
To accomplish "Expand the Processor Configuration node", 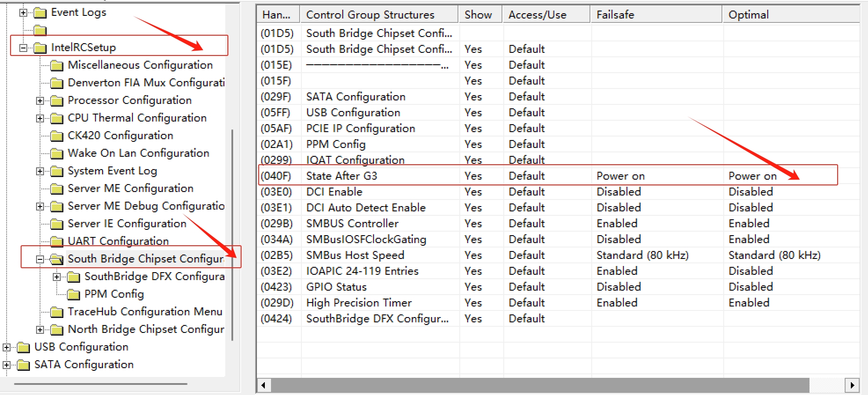I will (x=40, y=101).
